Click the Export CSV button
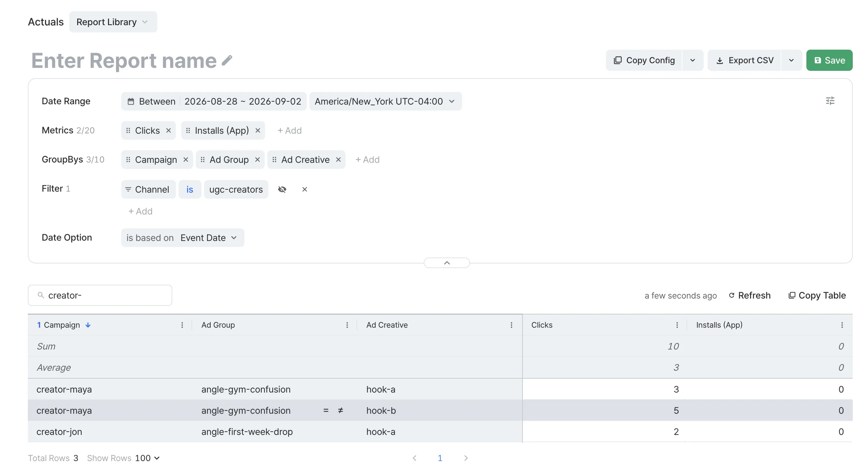Screen dimensions: 868x470 coord(744,61)
